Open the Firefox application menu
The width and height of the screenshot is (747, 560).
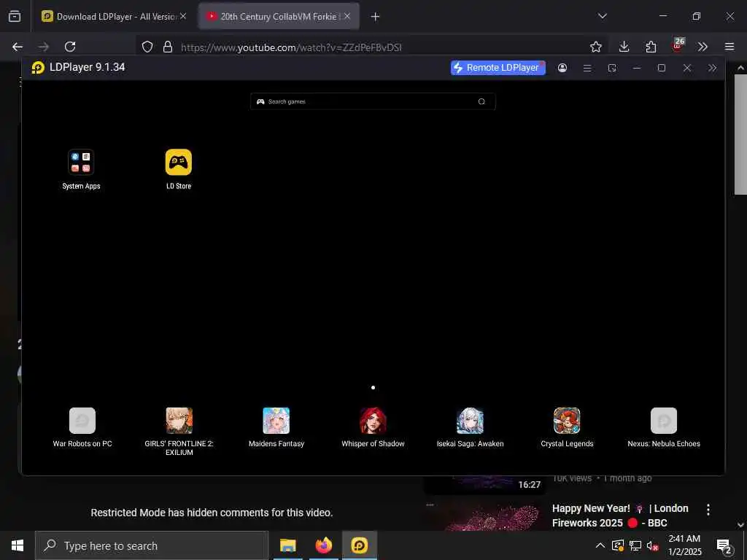click(729, 47)
